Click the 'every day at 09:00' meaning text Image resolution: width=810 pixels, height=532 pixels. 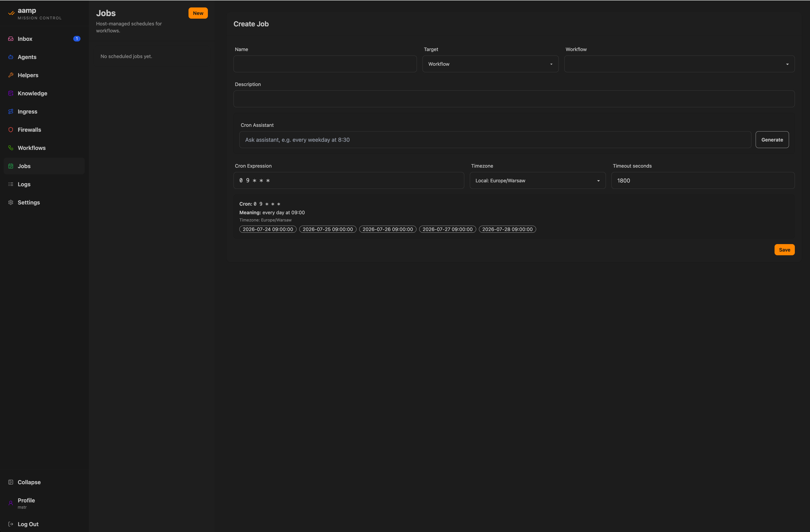283,213
